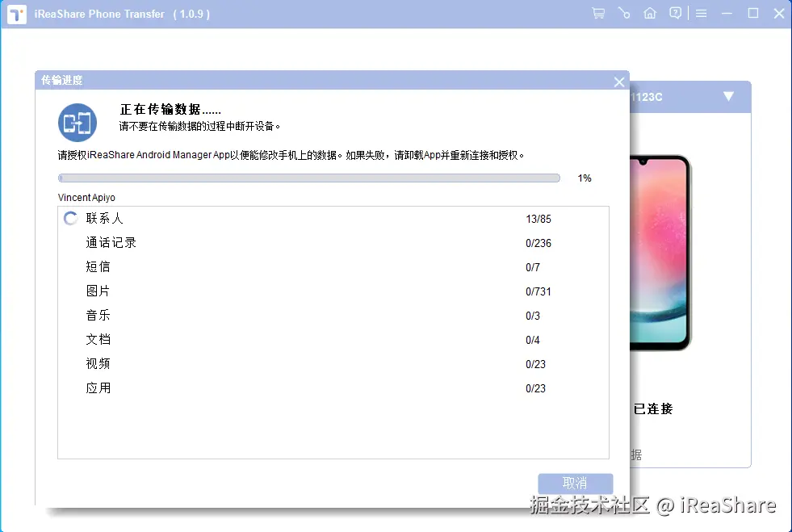
Task: Click the Vincent Apiyo device label
Action: (x=86, y=197)
